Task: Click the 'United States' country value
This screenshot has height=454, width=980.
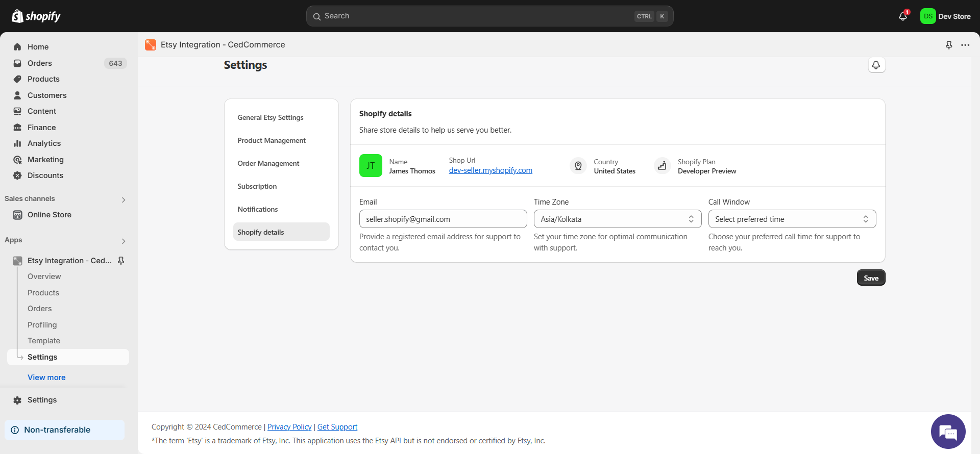Action: [x=615, y=171]
